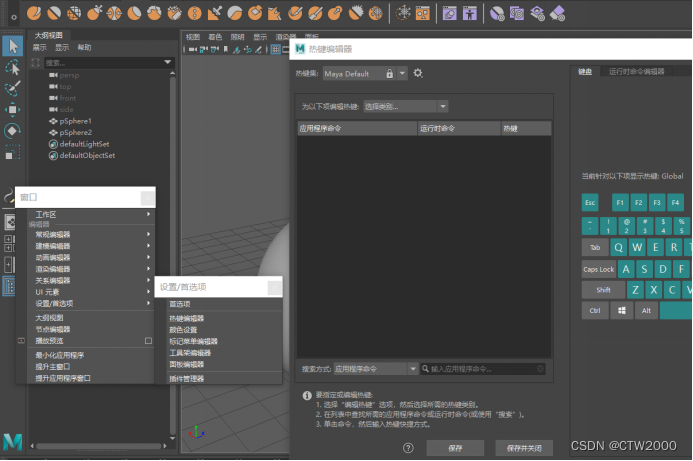This screenshot has width=693, height=461.
Task: Open the Outliner 帮助 menu
Action: coord(84,47)
